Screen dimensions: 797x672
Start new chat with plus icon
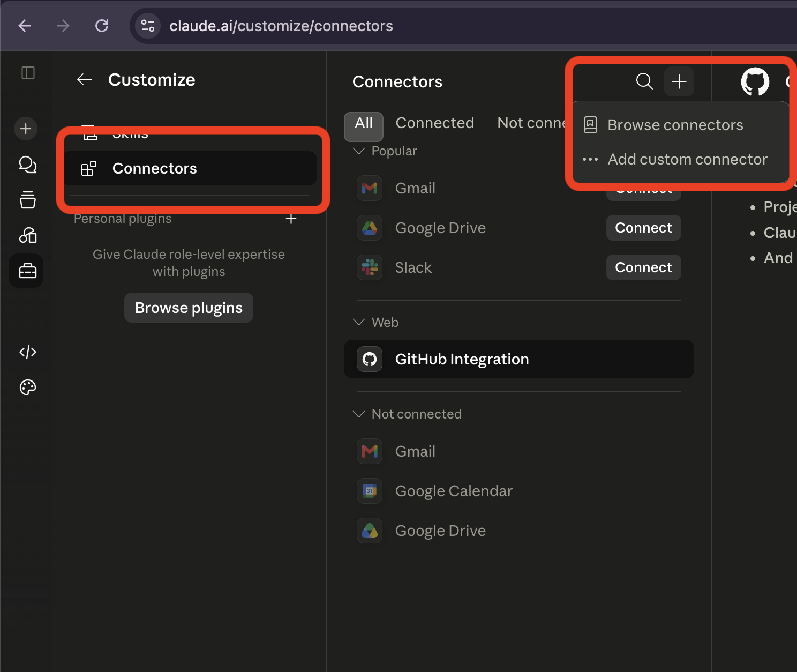click(x=26, y=129)
